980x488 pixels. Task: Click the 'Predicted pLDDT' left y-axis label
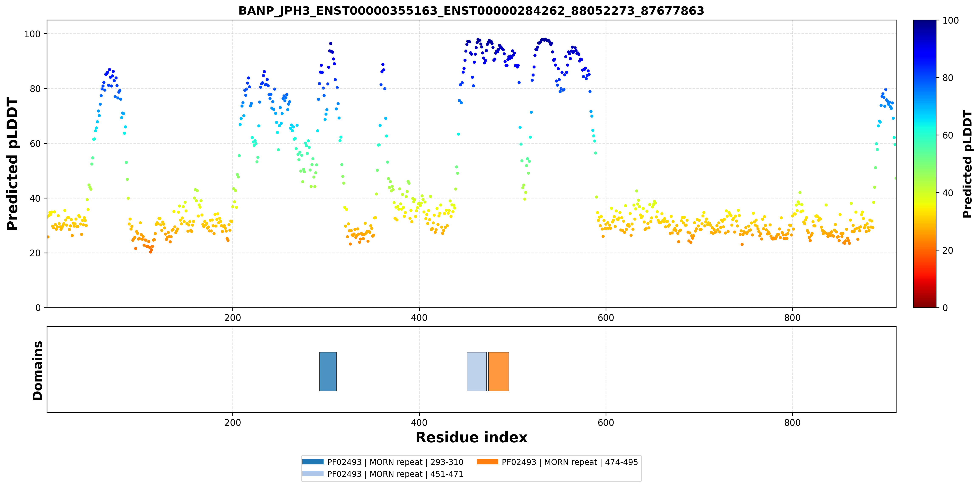(12, 164)
